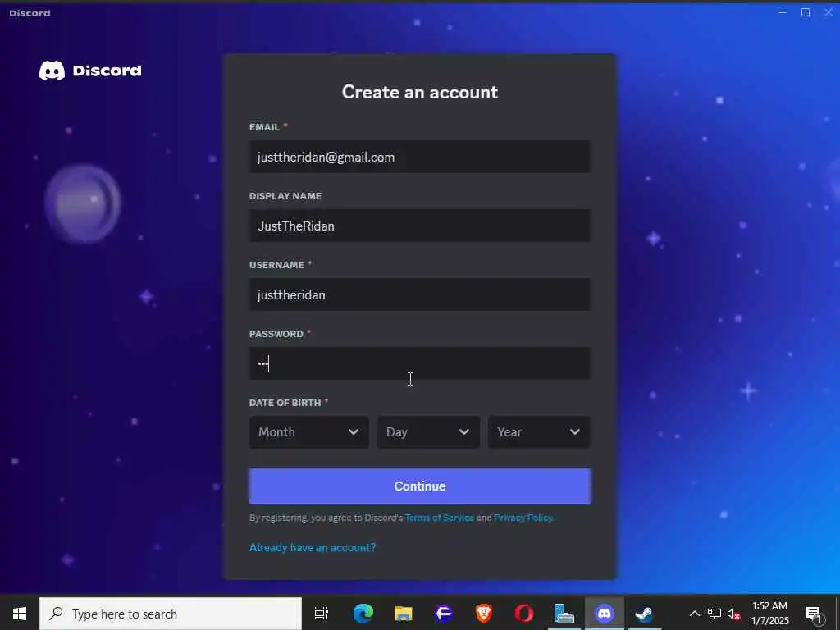Image resolution: width=840 pixels, height=630 pixels.
Task: Launch Opera browser from the taskbar
Action: point(524,614)
